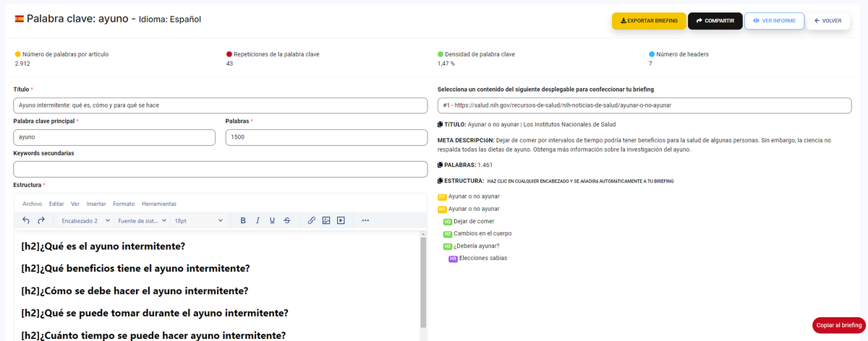Click the line ¿Cómo se debe hacer el ayuno intermitente?
This screenshot has width=868, height=341.
135,291
